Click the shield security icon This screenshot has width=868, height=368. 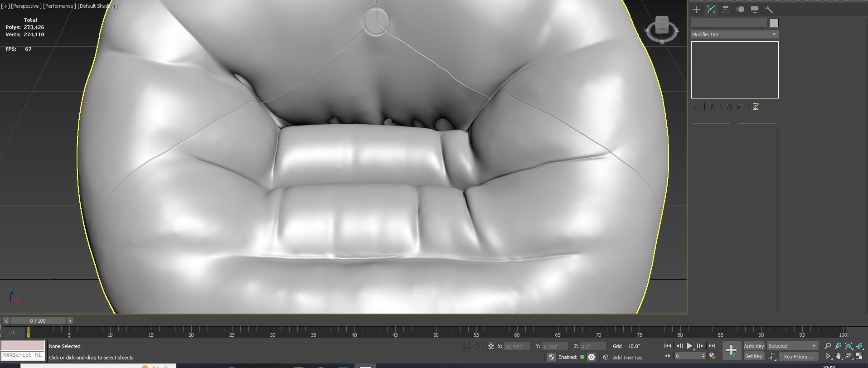coord(552,357)
